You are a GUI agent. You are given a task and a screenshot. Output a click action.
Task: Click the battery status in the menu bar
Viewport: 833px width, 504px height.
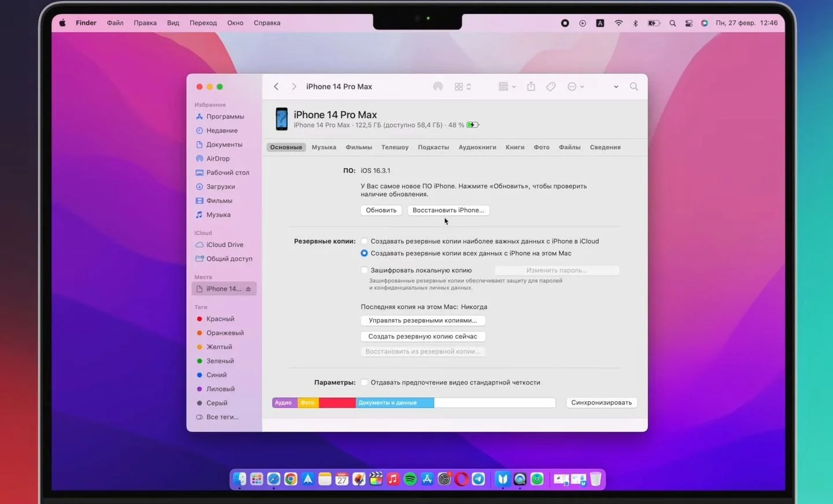pyautogui.click(x=654, y=23)
